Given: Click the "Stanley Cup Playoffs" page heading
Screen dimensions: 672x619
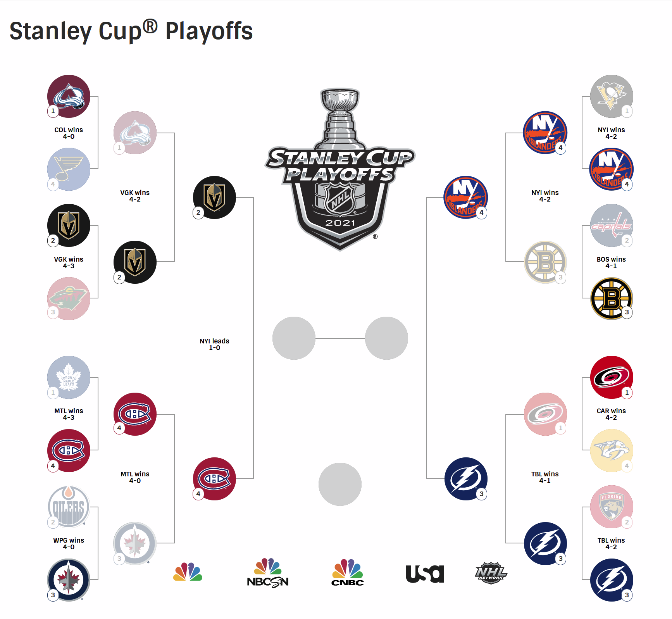Looking at the screenshot, I should pos(131,31).
